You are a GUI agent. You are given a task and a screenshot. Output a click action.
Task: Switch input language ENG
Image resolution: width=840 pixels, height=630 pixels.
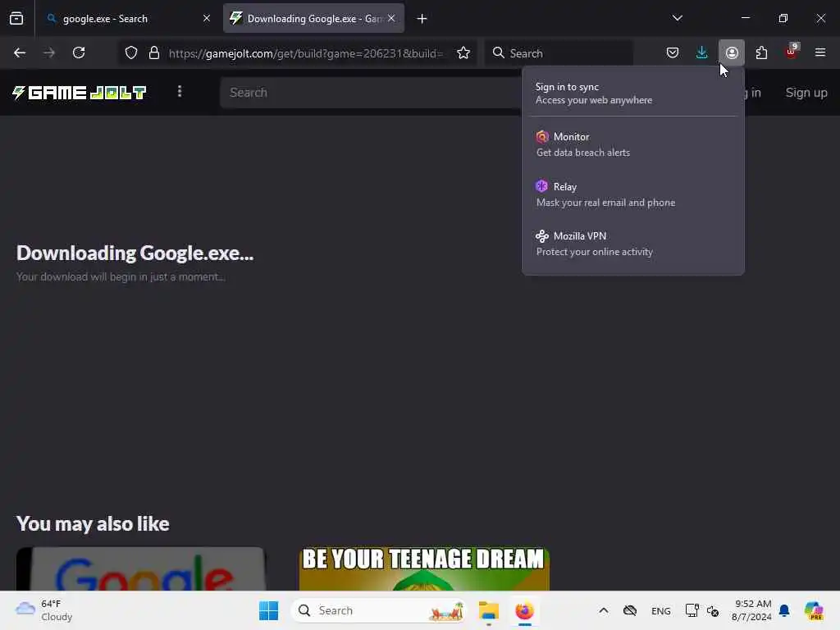click(660, 610)
